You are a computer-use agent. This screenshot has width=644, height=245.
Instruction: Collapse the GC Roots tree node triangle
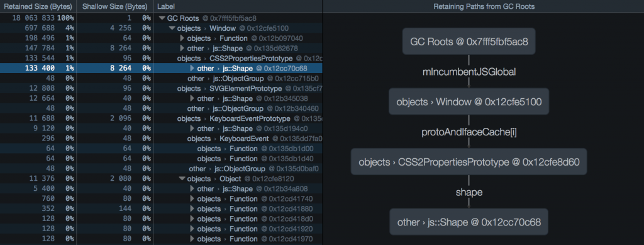point(162,18)
